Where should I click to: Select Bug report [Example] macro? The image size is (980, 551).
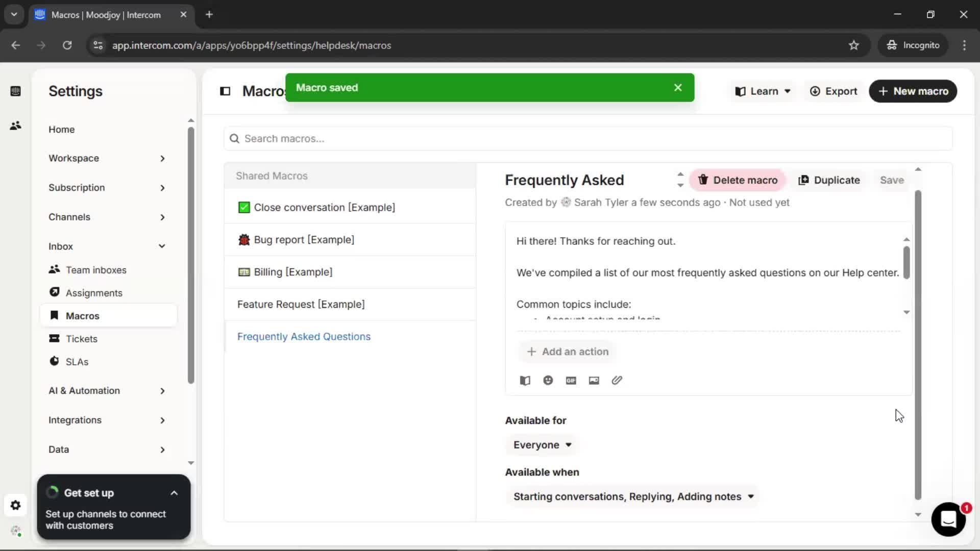click(x=350, y=240)
